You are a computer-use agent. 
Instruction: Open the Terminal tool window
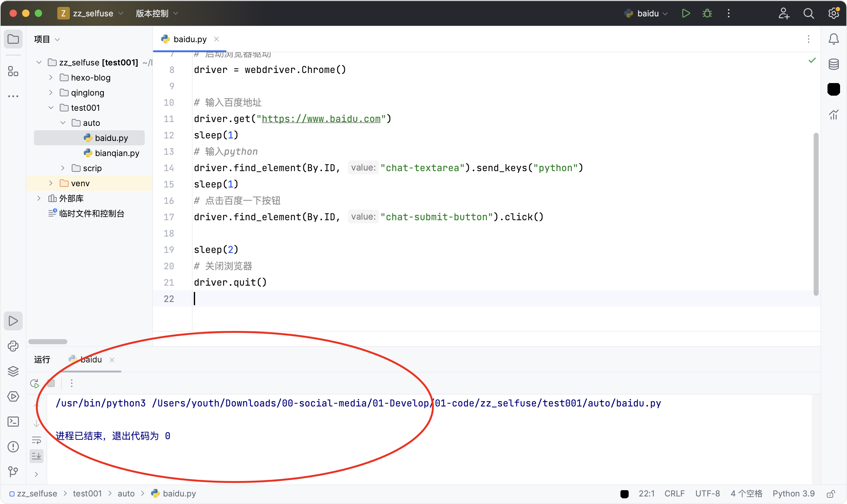(x=13, y=422)
